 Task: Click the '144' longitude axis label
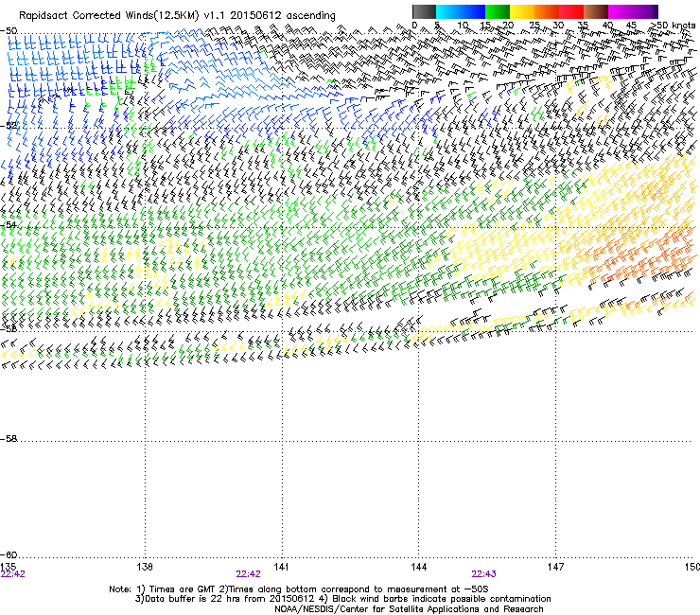(x=418, y=567)
